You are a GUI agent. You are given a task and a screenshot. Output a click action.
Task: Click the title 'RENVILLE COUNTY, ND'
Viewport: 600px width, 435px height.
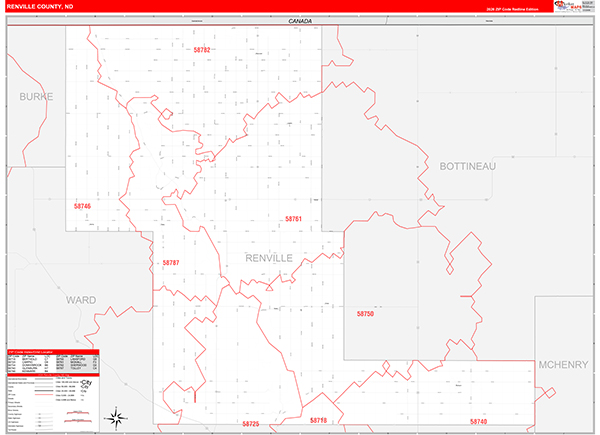40,7
